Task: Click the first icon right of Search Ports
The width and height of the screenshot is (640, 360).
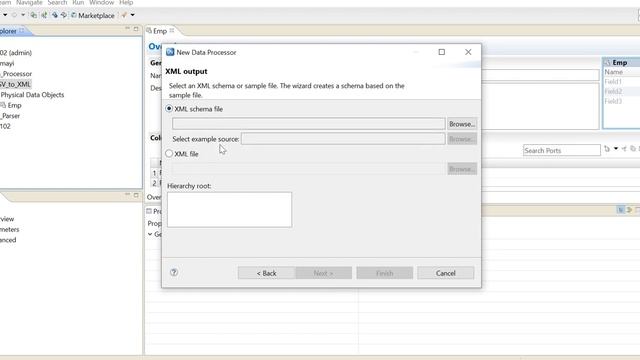Action: coord(607,149)
